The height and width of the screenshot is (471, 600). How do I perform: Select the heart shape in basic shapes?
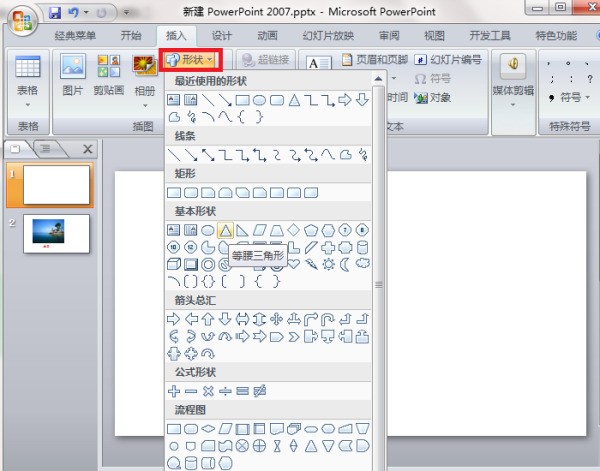(293, 265)
